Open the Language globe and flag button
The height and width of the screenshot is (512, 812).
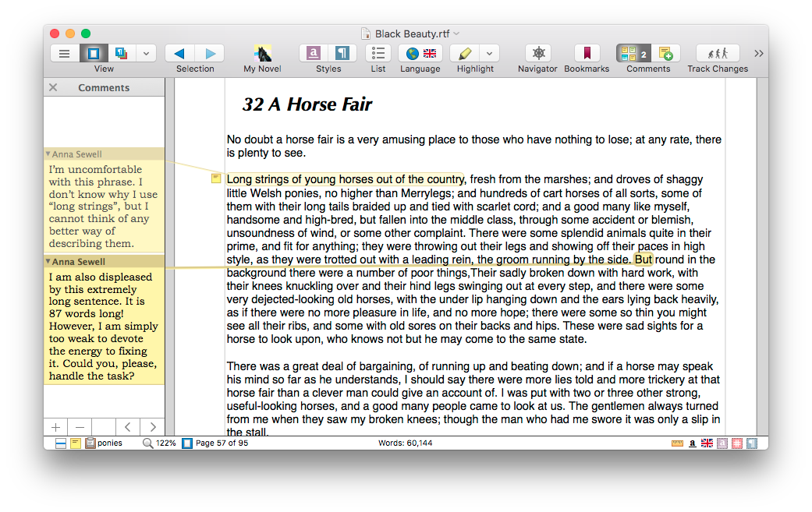420,53
